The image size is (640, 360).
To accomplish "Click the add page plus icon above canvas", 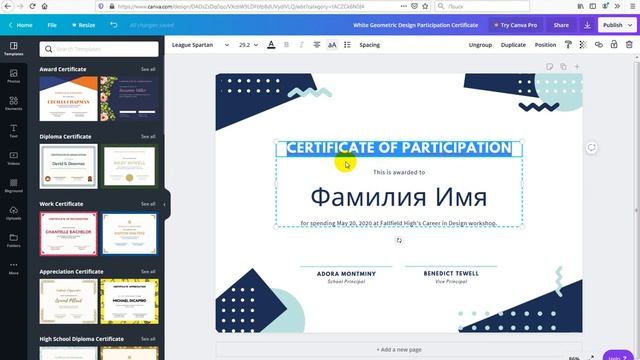I will click(x=577, y=67).
